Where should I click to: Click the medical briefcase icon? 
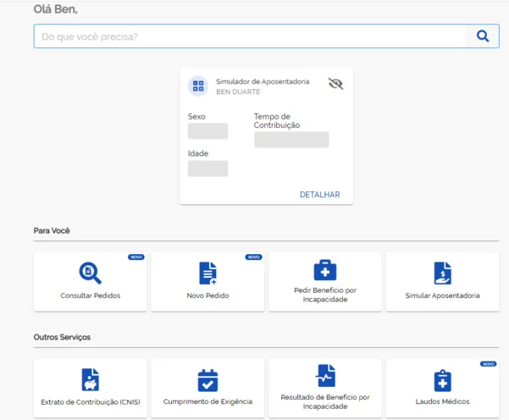click(x=325, y=270)
